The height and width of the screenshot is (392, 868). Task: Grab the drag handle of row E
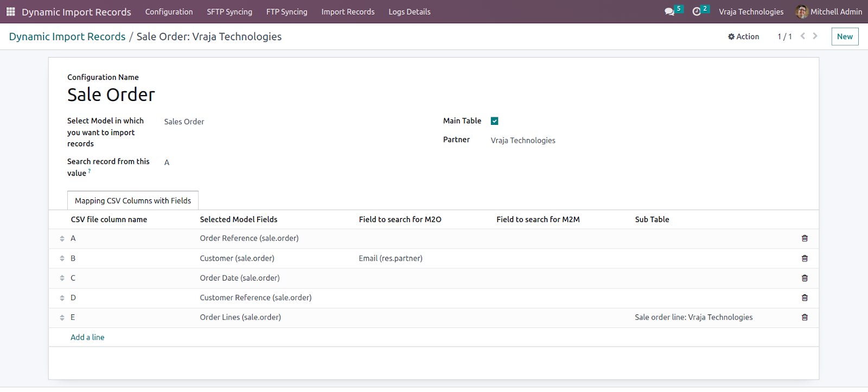point(62,317)
